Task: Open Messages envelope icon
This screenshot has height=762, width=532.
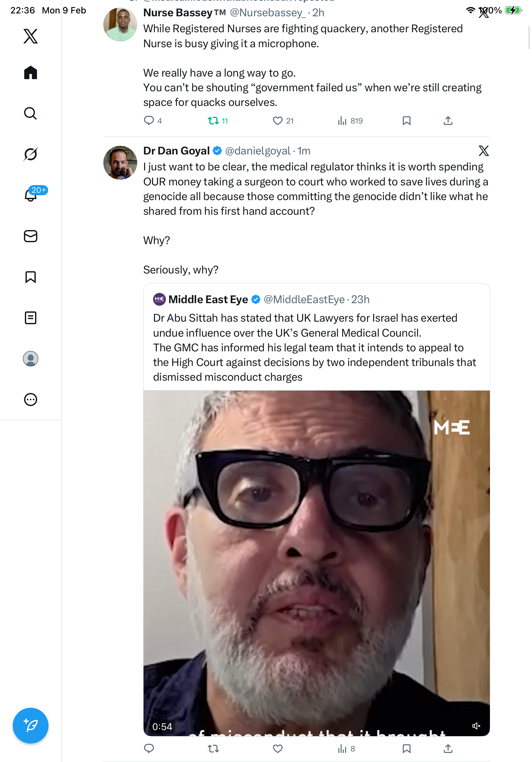Action: [31, 236]
